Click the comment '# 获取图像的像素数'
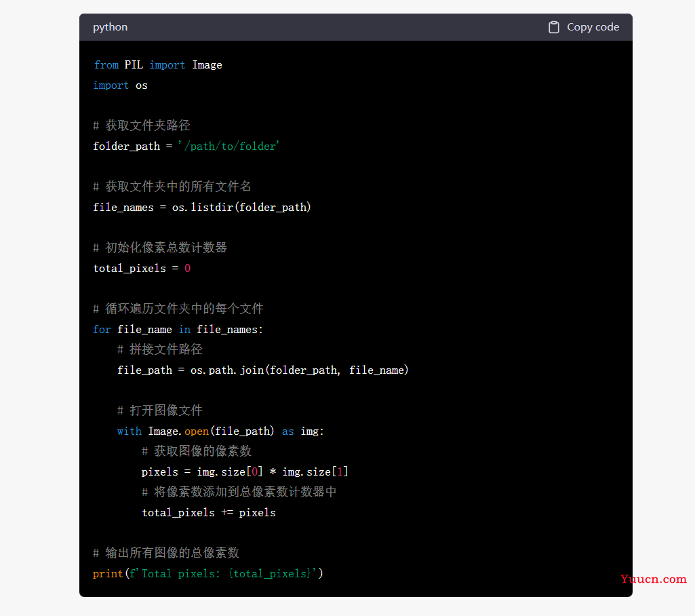Screen dimensions: 695x616 tap(197, 451)
